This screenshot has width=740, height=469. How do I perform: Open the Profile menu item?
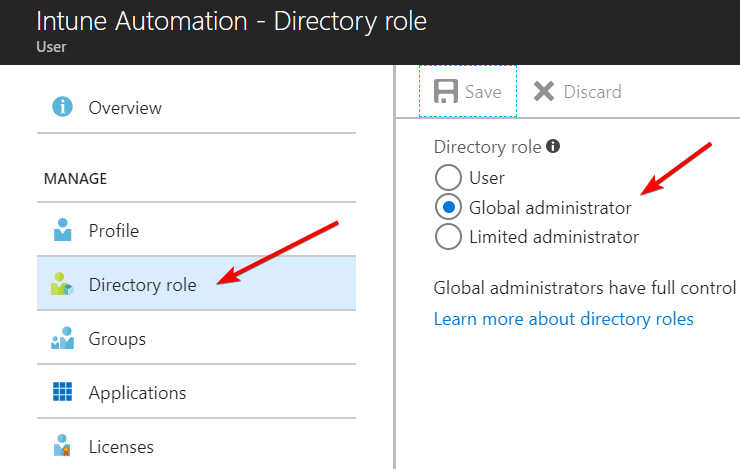196,230
